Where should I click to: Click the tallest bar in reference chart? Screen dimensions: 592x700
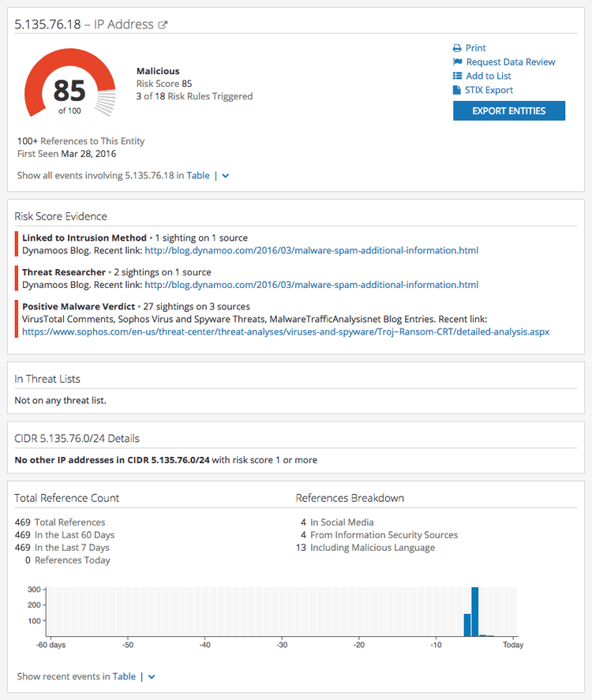[x=475, y=612]
